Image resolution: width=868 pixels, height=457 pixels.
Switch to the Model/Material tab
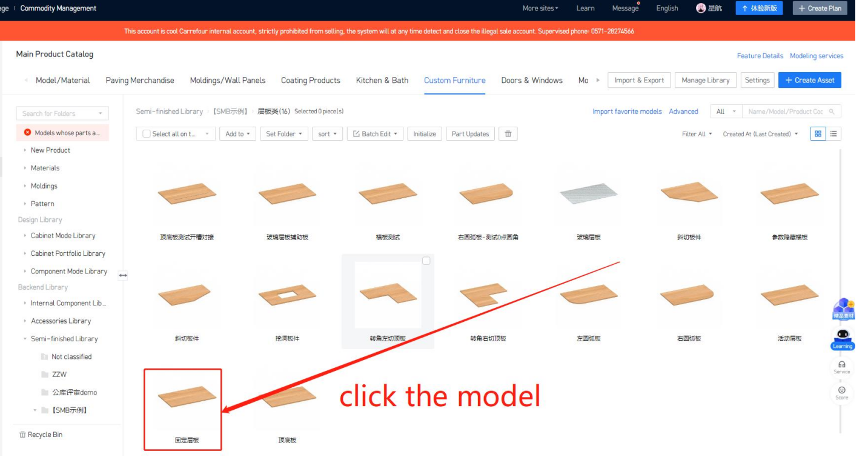[x=63, y=80]
